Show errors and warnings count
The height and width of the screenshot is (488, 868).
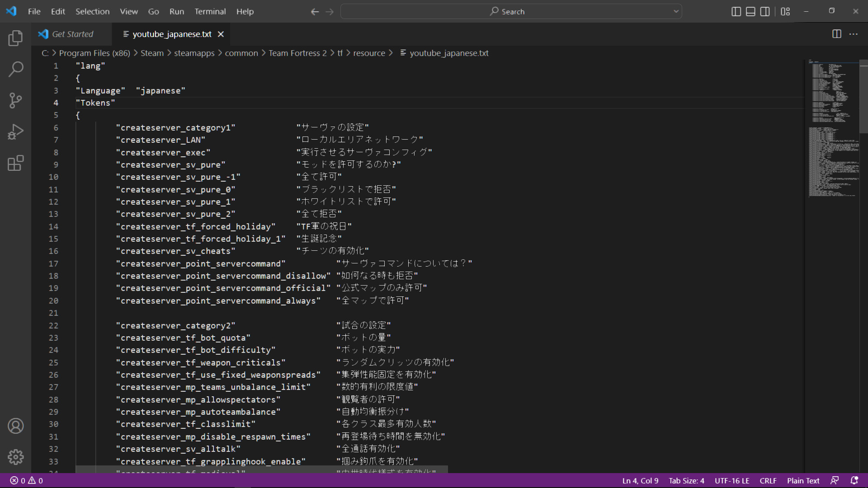click(x=26, y=481)
